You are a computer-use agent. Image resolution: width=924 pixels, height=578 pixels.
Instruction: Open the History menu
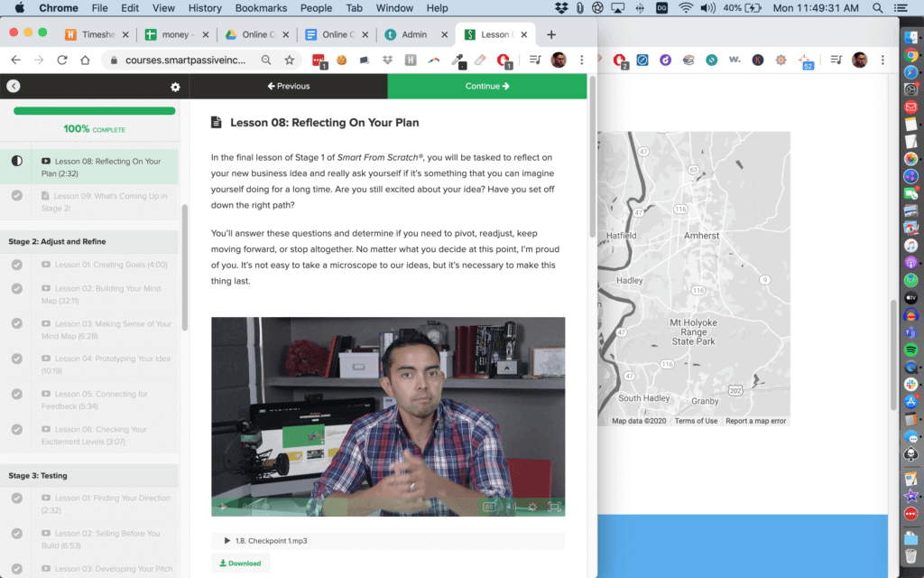point(205,8)
